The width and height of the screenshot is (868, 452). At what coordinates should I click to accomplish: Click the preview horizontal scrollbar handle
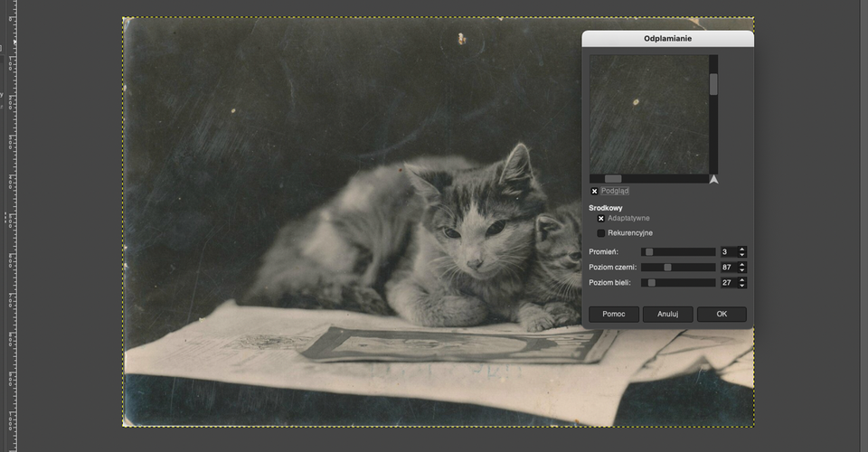613,179
